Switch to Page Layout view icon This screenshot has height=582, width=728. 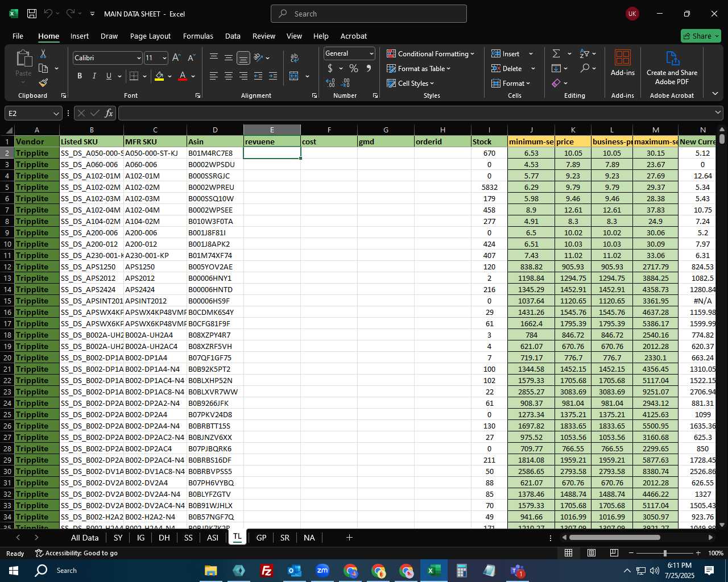point(591,552)
